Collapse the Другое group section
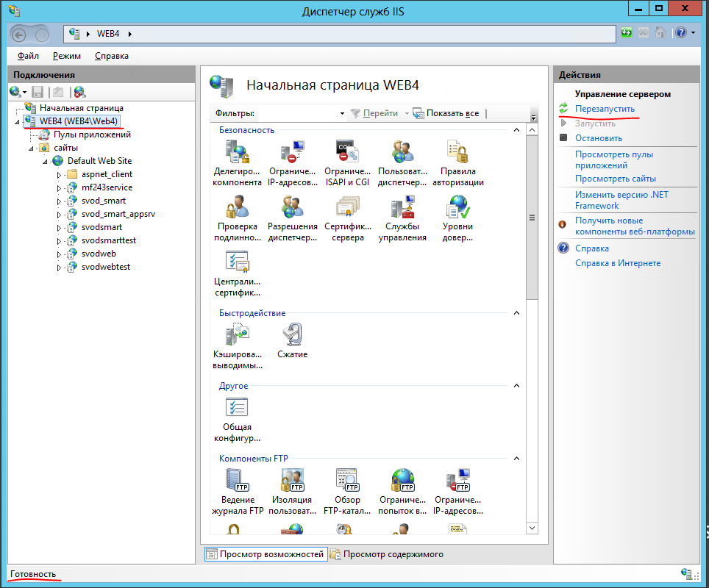Image resolution: width=709 pixels, height=588 pixels. [516, 386]
